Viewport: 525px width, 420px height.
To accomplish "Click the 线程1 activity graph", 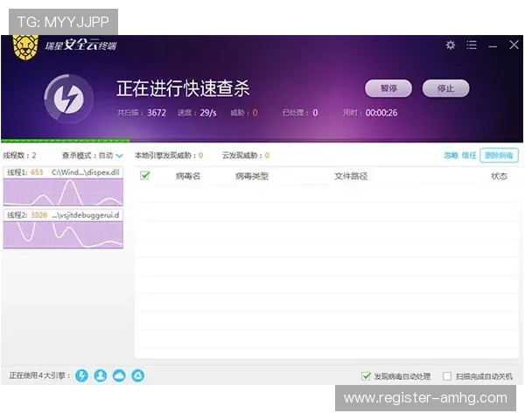I will (x=63, y=192).
